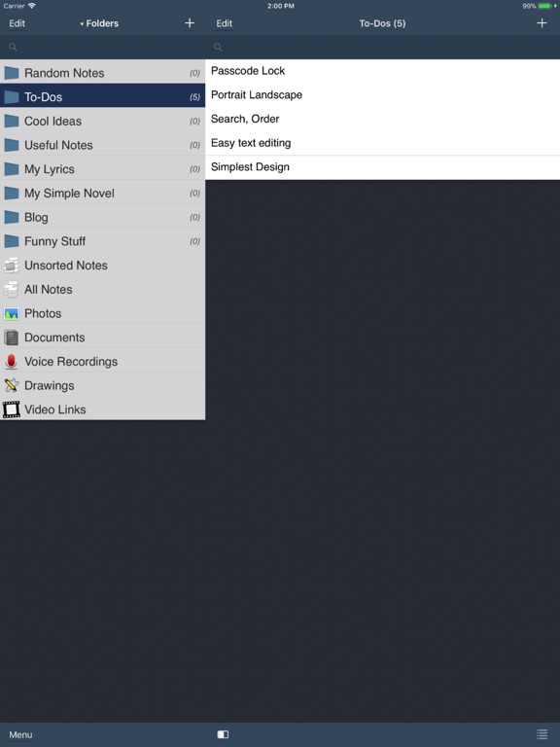Open the Video Links film icon
560x747 pixels.
(11, 409)
